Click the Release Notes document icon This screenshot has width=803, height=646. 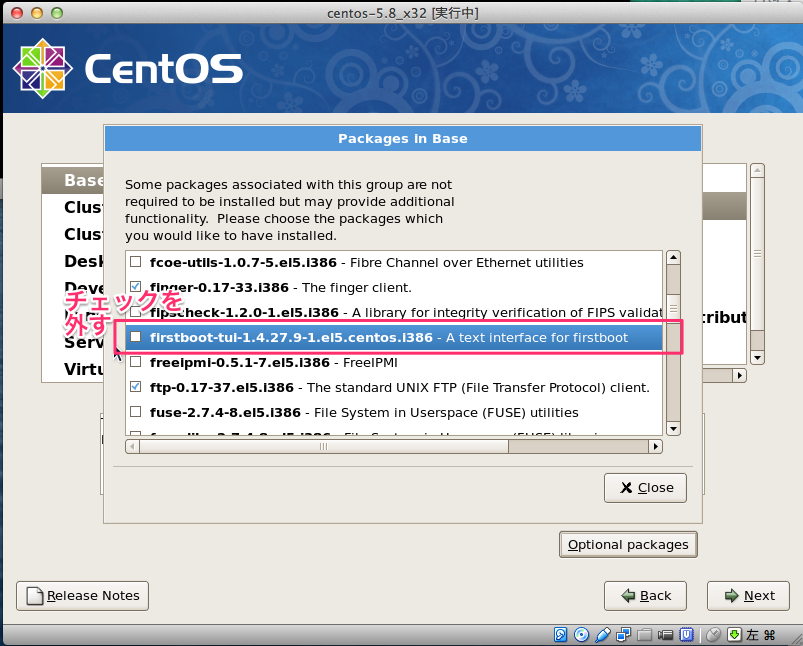pos(34,596)
